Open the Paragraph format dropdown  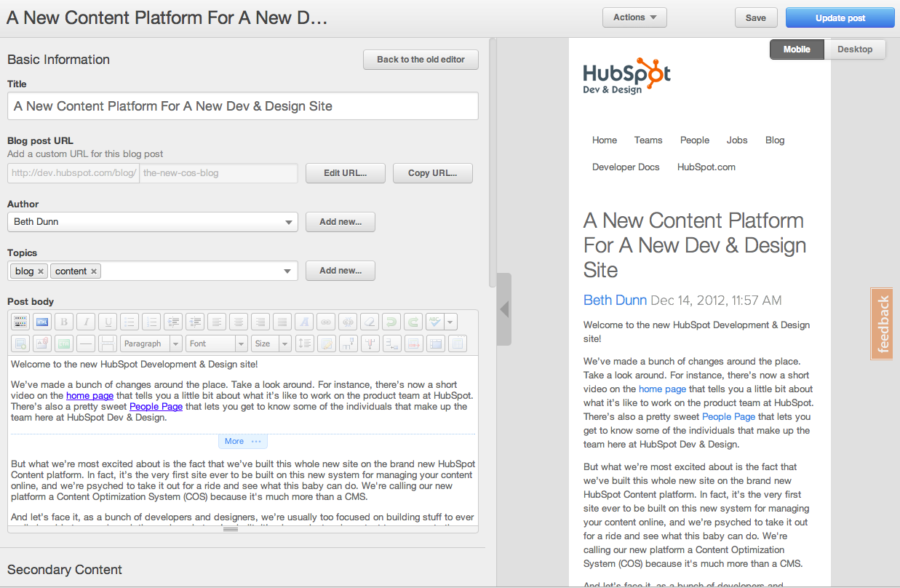pyautogui.click(x=151, y=343)
